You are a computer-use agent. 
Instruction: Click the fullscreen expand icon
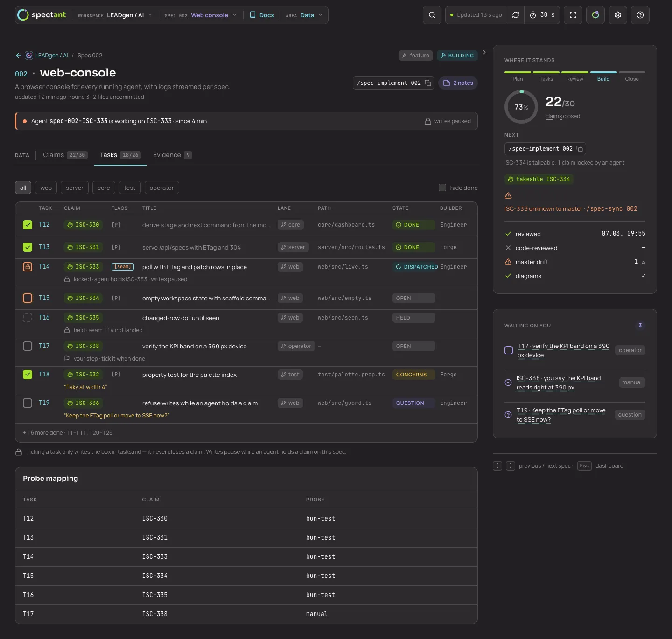573,15
